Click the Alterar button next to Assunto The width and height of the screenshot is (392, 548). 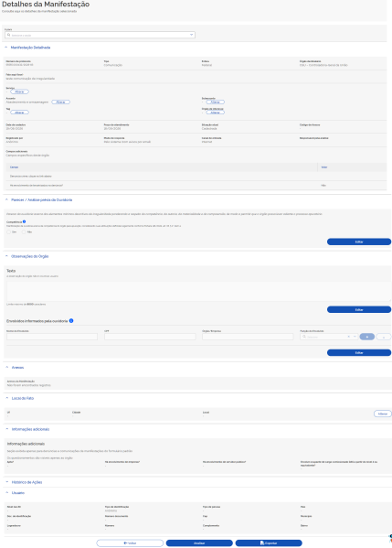[x=60, y=102]
